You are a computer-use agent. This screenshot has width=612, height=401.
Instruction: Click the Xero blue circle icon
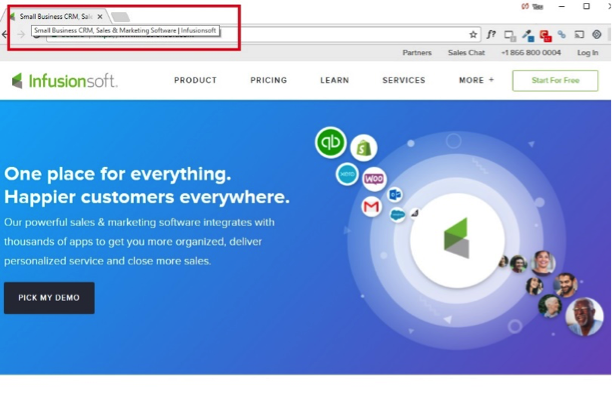(347, 174)
